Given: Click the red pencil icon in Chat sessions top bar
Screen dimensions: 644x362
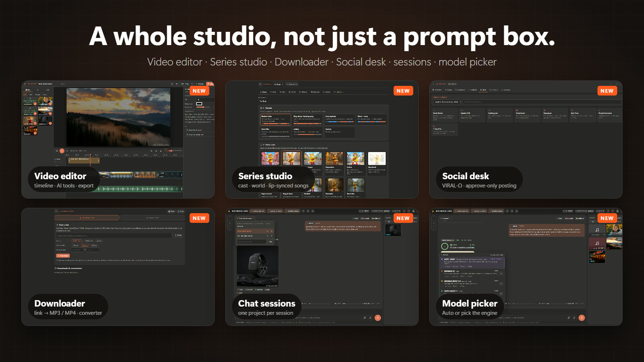Looking at the screenshot, I should click(x=404, y=211).
